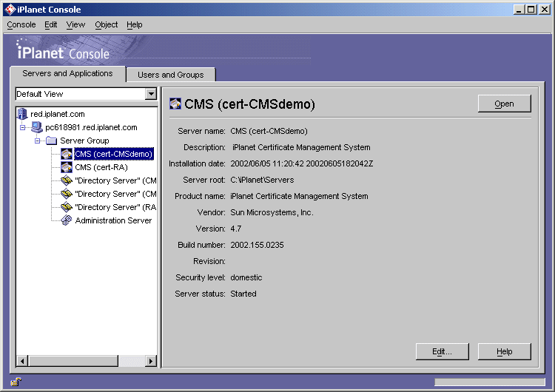Viewport: 555px width, 392px height.
Task: Select red.iplanet.com root node
Action: 58,114
